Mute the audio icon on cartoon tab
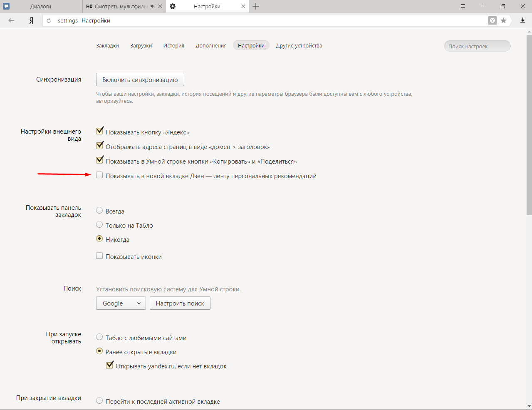The width and height of the screenshot is (532, 410). point(153,6)
